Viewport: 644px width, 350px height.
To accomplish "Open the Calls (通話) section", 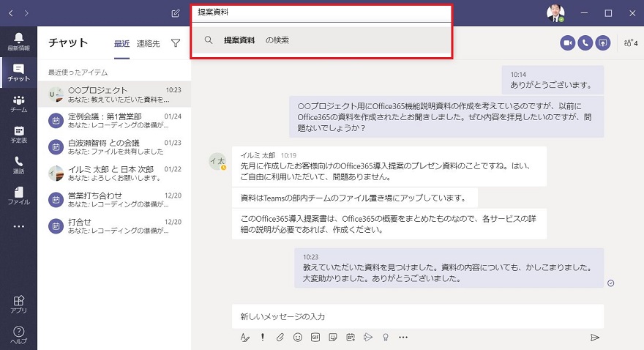I will coord(18,165).
